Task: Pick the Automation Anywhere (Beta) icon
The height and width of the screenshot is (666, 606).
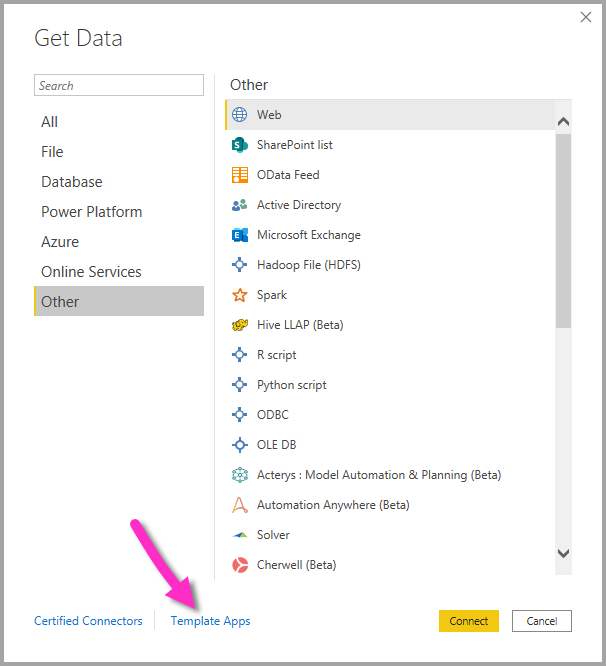Action: click(240, 505)
